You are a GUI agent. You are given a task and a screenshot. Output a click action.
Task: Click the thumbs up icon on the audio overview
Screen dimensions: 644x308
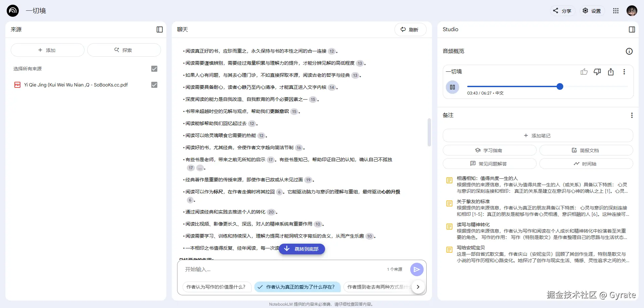tap(584, 72)
